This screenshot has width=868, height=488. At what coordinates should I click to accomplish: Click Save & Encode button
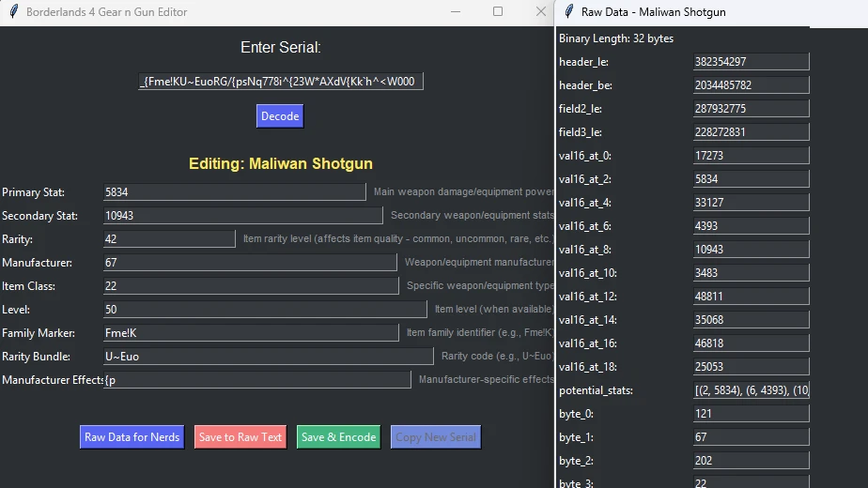pyautogui.click(x=338, y=437)
